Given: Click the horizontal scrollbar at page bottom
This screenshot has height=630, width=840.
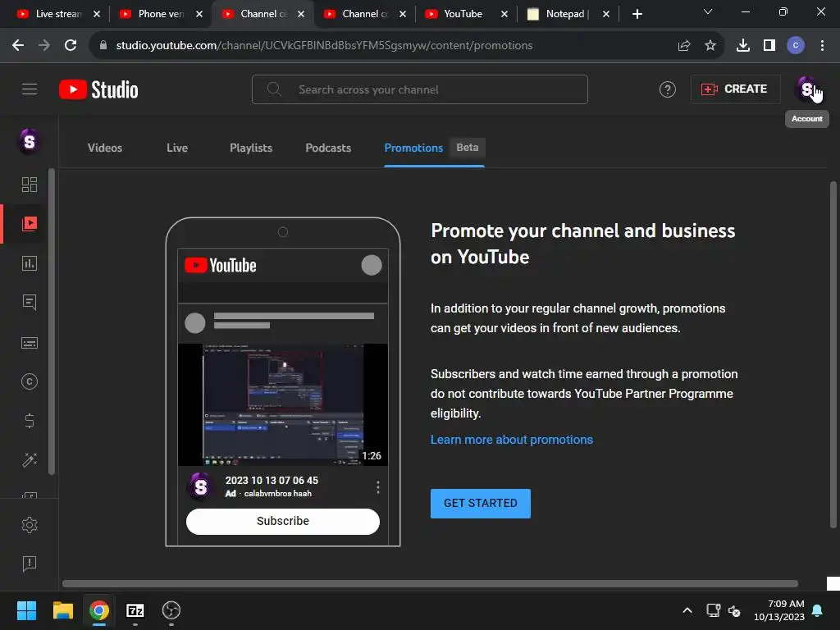Looking at the screenshot, I should [x=430, y=584].
